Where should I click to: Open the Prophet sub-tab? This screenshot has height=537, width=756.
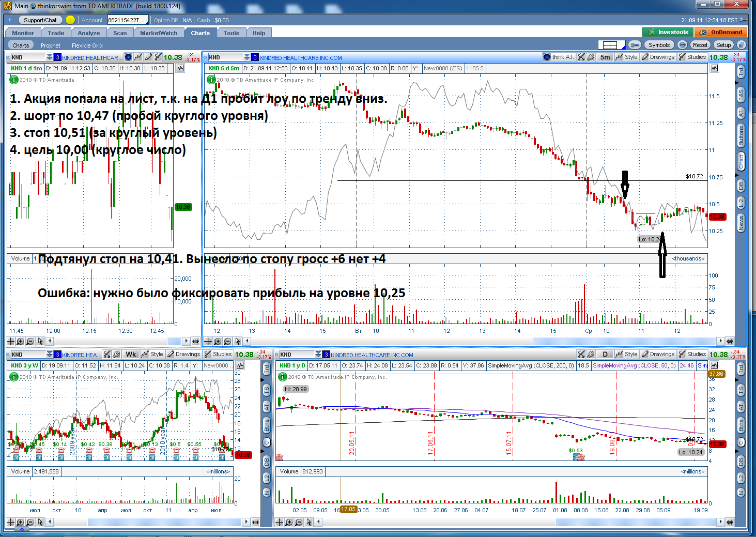pos(51,45)
